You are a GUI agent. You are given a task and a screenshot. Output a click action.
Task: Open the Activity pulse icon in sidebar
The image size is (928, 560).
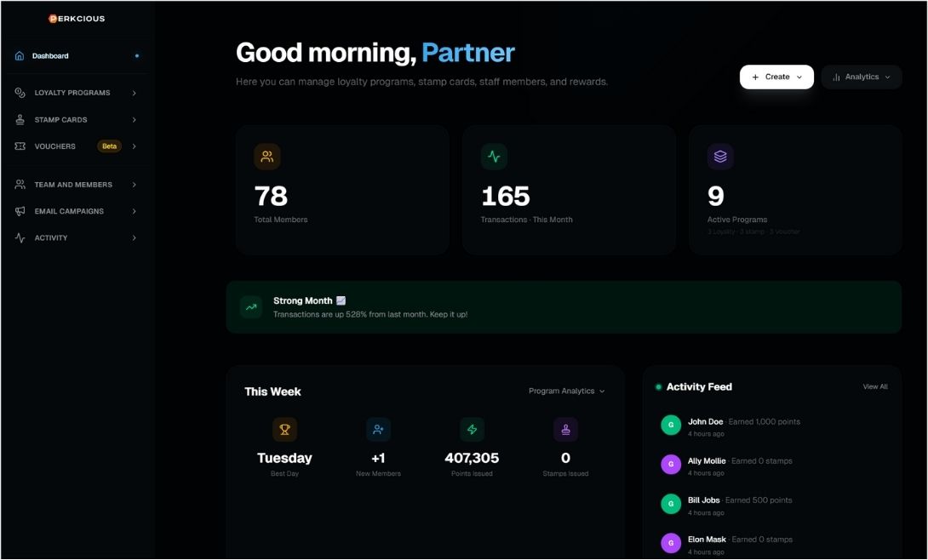[19, 237]
